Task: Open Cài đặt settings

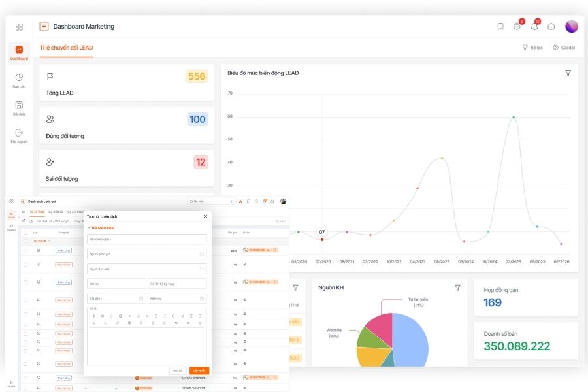Action: [564, 48]
